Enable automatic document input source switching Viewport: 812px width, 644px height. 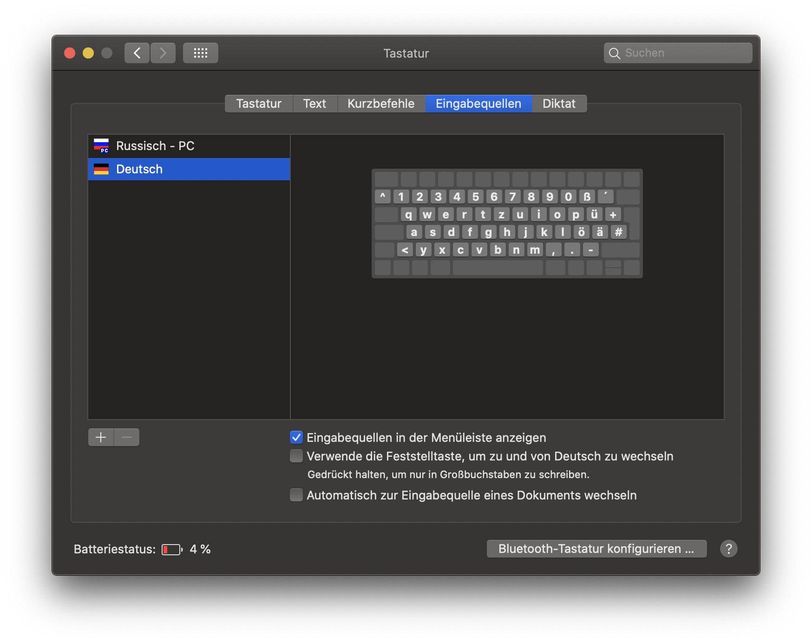296,495
